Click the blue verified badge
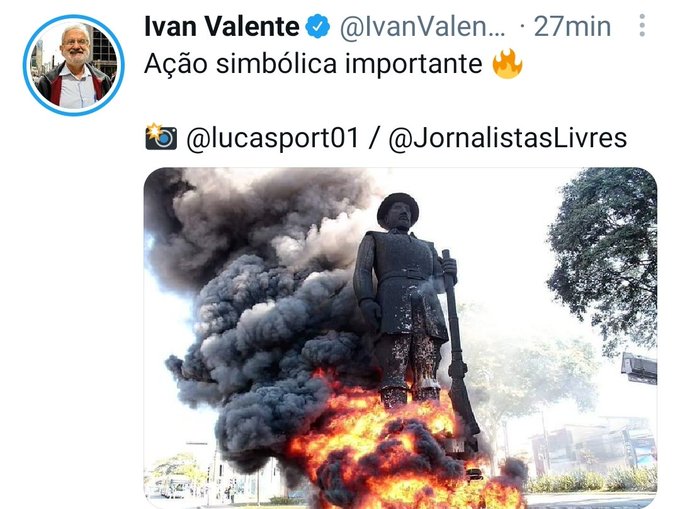 click(319, 27)
